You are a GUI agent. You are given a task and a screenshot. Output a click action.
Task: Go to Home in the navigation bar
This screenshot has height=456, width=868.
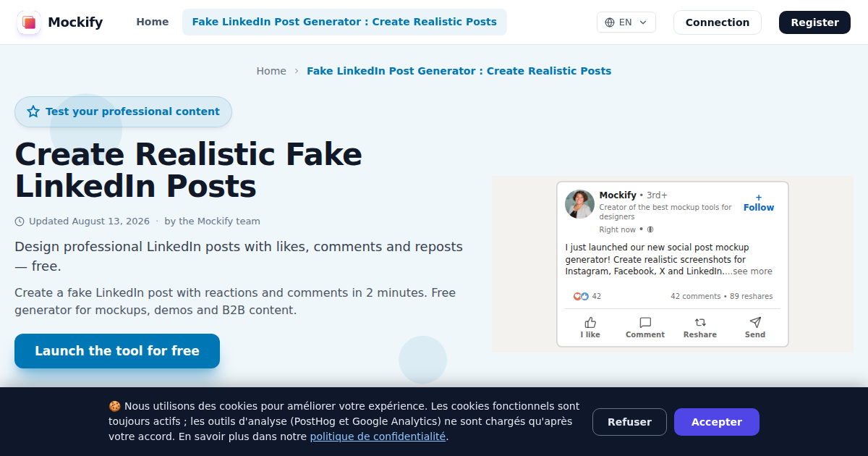(x=153, y=22)
